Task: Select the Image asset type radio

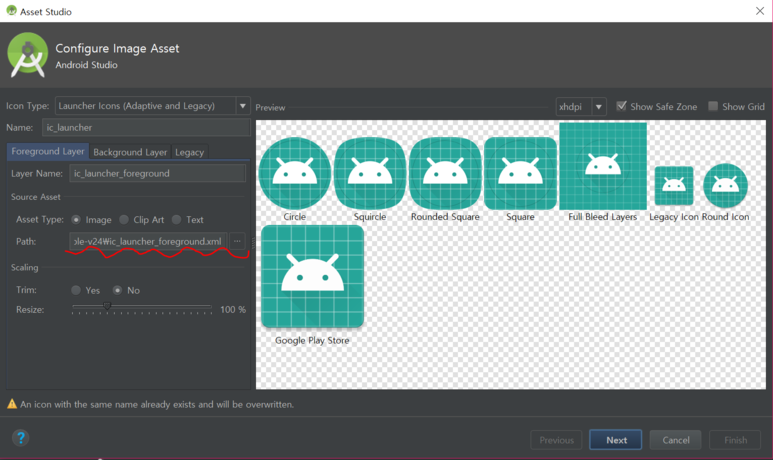Action: pyautogui.click(x=76, y=219)
